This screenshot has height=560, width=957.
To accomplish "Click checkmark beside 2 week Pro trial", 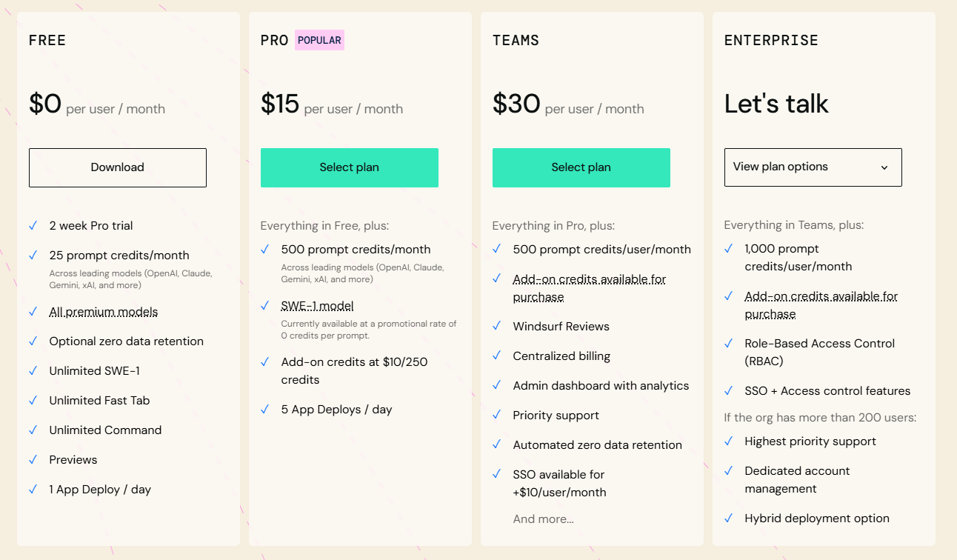I will 33,225.
